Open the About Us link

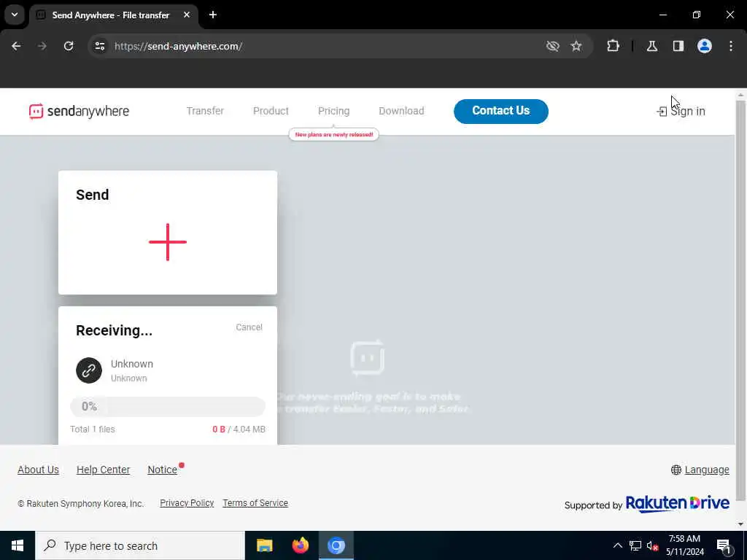[x=38, y=470]
